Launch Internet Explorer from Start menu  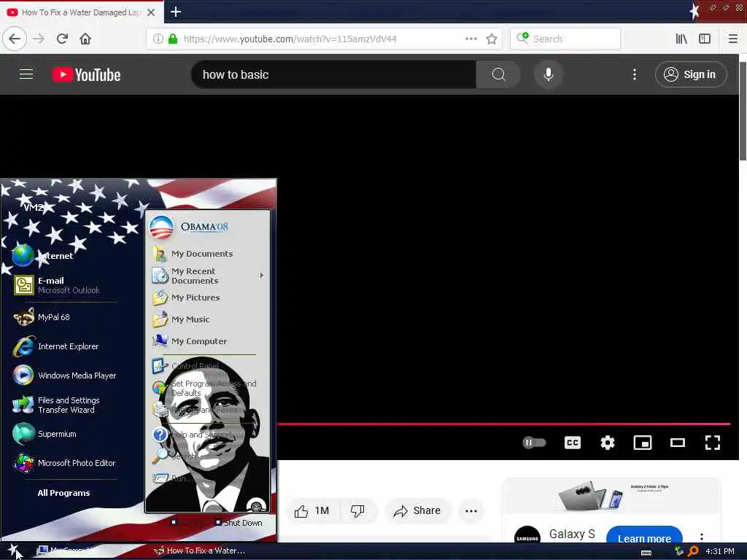click(57, 346)
